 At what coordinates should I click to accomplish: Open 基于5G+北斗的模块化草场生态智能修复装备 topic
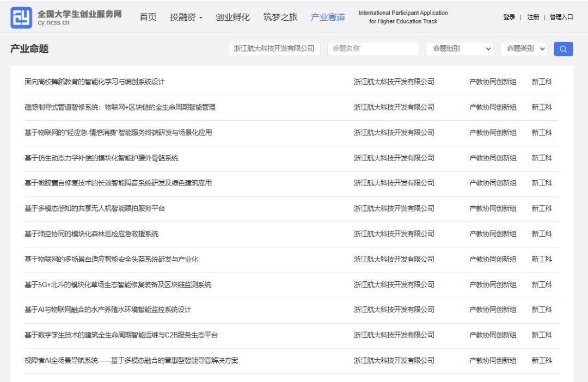[x=118, y=285]
